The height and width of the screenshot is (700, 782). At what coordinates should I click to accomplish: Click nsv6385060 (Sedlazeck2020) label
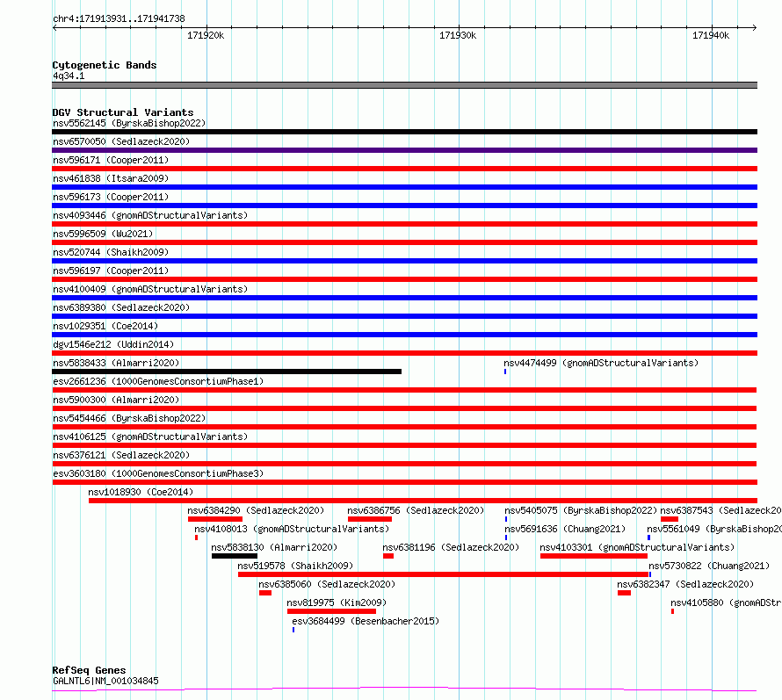(x=327, y=584)
